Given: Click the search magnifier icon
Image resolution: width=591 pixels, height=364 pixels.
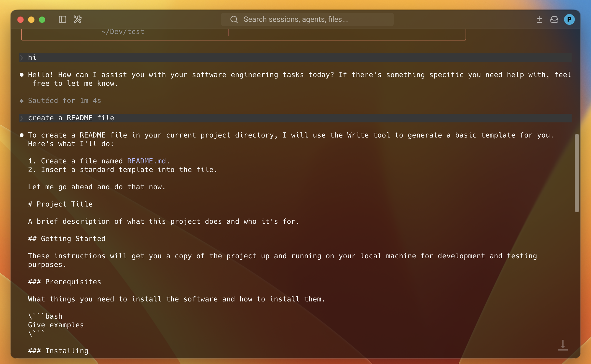Looking at the screenshot, I should (x=234, y=19).
